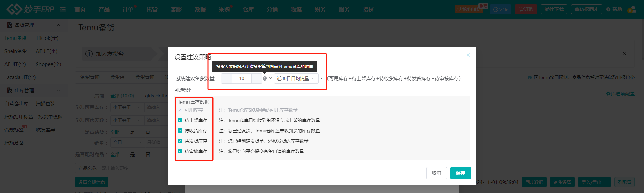Click the stocking days number input field
644x193 pixels.
pyautogui.click(x=242, y=78)
